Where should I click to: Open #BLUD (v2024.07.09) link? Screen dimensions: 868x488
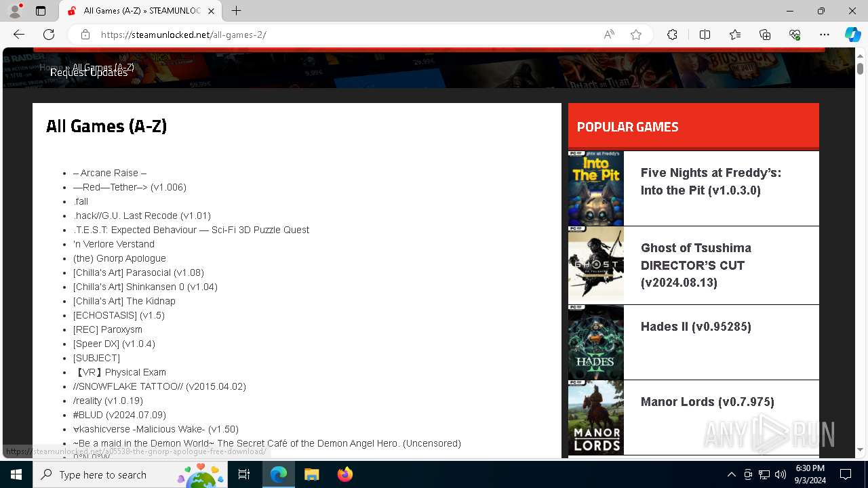[x=119, y=415]
